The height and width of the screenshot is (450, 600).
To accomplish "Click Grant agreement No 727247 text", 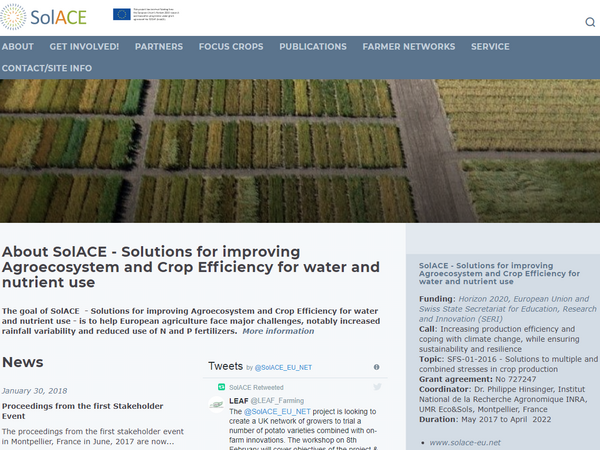I will coord(478,379).
